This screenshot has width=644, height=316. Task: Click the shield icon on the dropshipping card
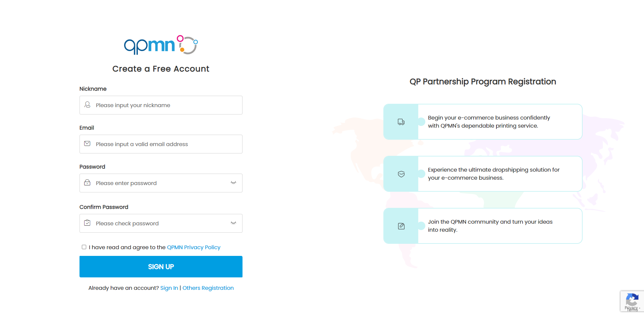(x=401, y=174)
